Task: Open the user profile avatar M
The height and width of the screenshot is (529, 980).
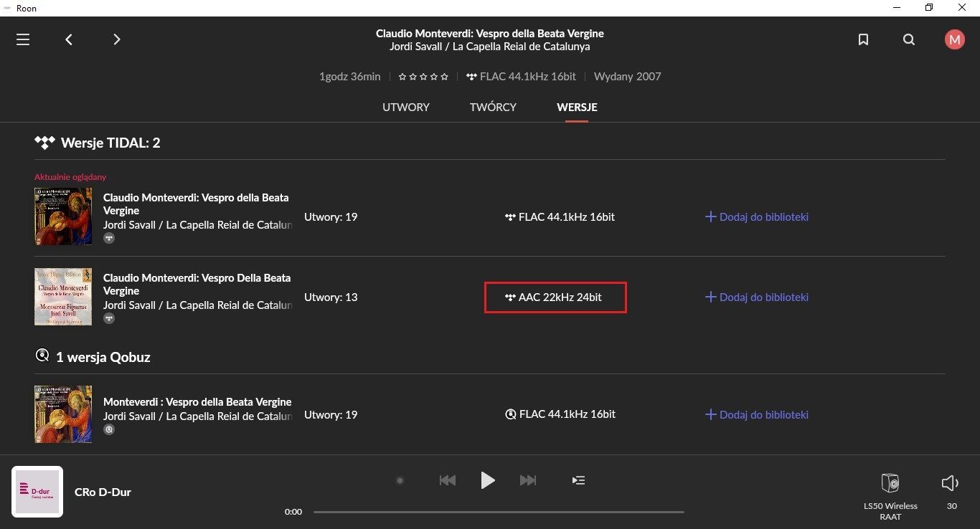Action: [955, 39]
